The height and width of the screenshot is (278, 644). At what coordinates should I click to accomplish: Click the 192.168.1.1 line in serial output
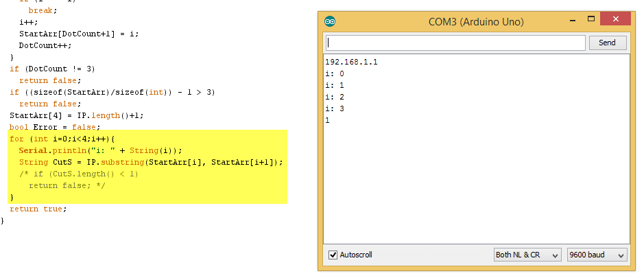point(351,62)
